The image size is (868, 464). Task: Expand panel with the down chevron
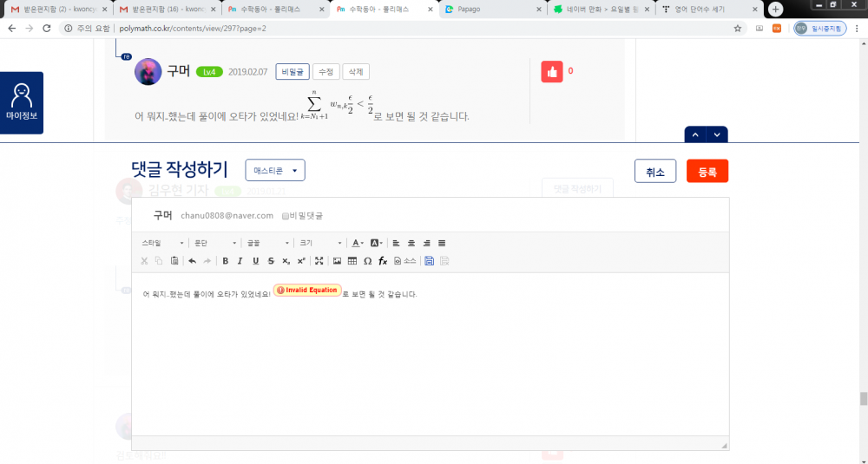[717, 135]
